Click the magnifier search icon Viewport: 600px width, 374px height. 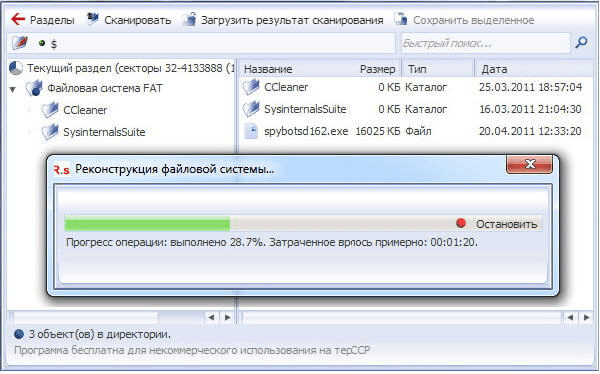[x=581, y=42]
